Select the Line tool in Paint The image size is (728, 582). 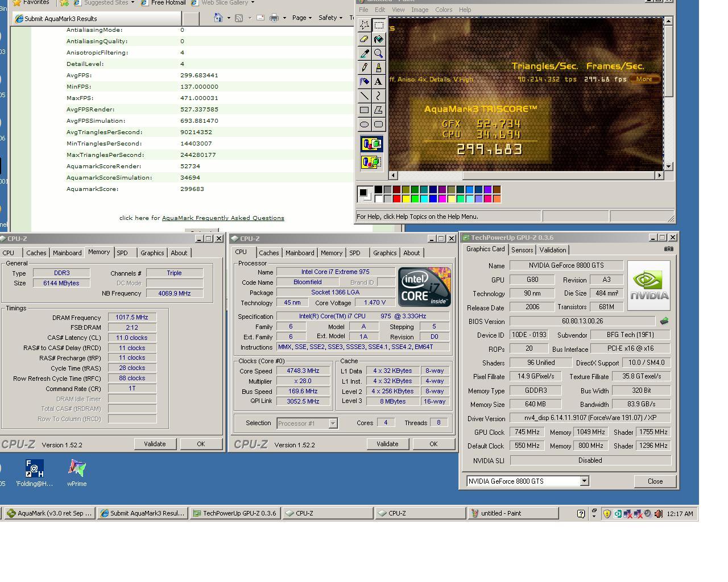coord(365,96)
